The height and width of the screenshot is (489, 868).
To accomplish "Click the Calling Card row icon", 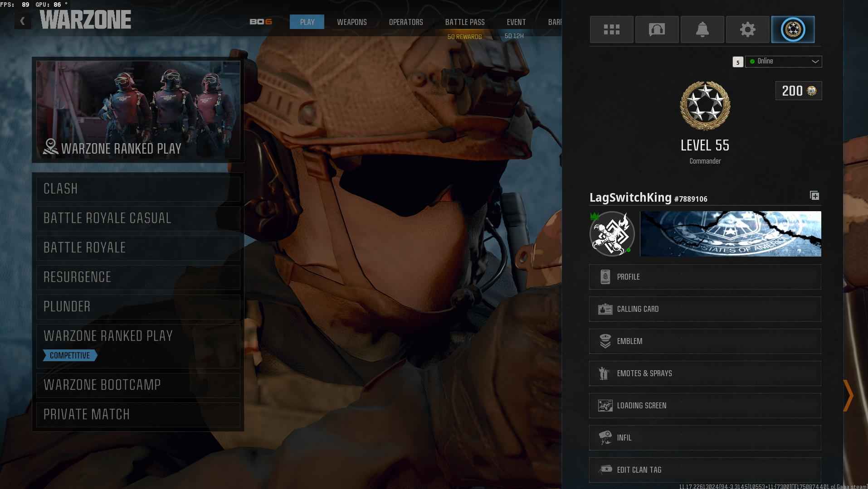I will tap(605, 309).
